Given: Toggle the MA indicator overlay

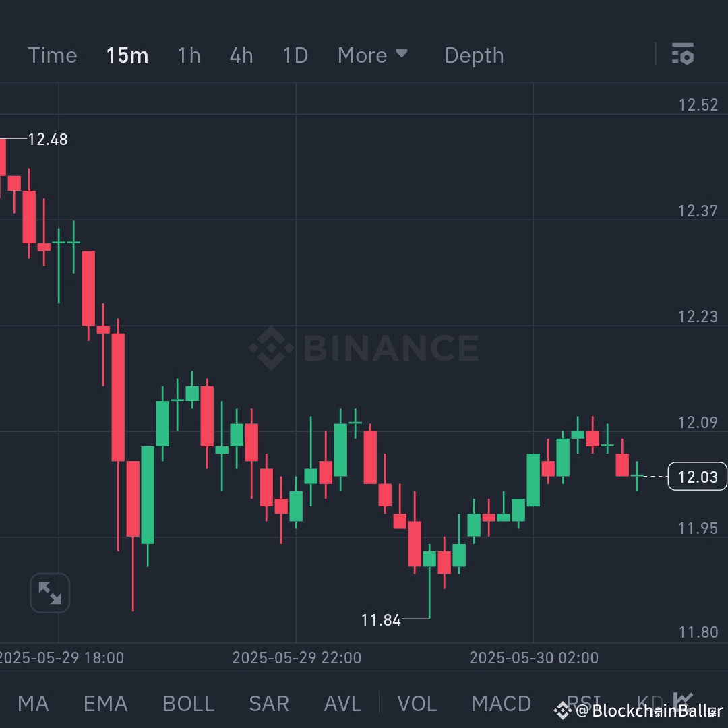Looking at the screenshot, I should [x=33, y=704].
